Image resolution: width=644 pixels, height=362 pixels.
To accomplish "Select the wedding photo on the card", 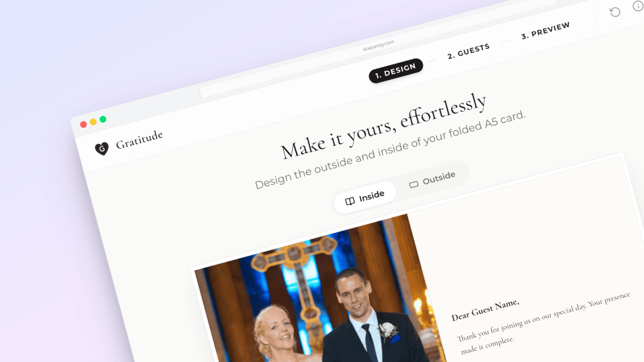I will 317,300.
